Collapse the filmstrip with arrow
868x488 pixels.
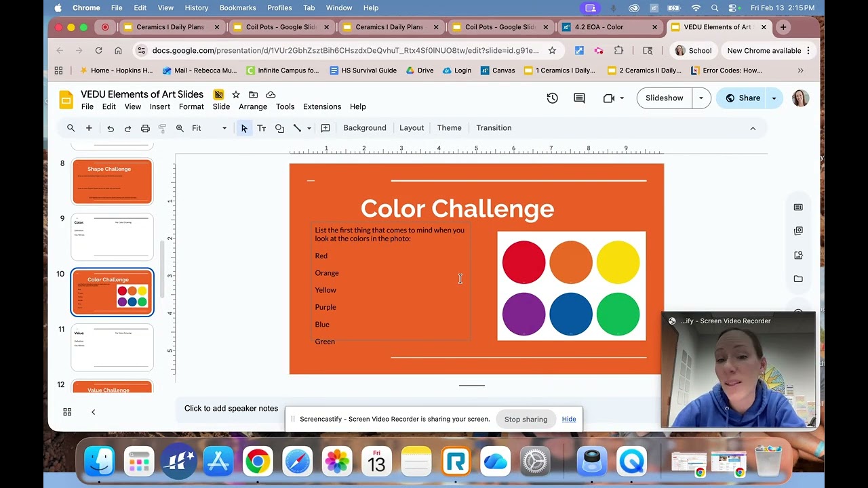click(x=93, y=412)
